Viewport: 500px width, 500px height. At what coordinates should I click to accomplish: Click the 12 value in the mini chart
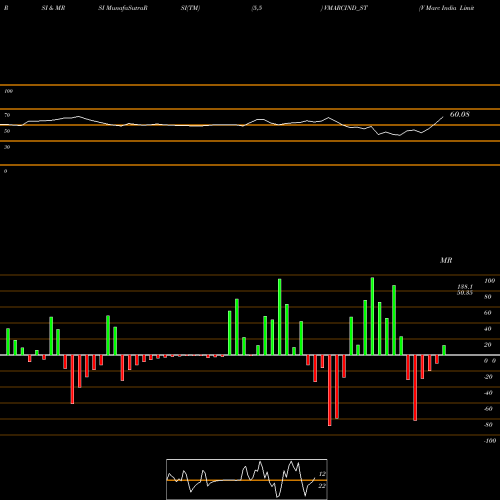[x=322, y=474]
